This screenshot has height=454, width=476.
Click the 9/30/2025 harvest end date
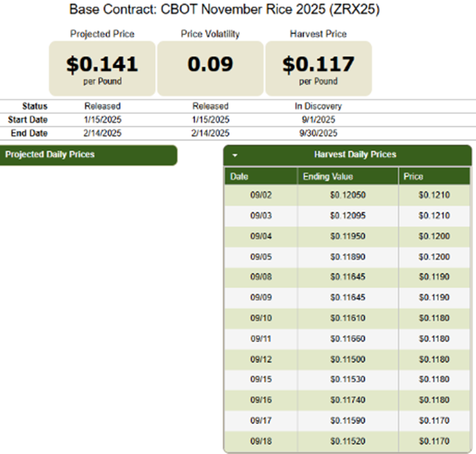tap(318, 133)
